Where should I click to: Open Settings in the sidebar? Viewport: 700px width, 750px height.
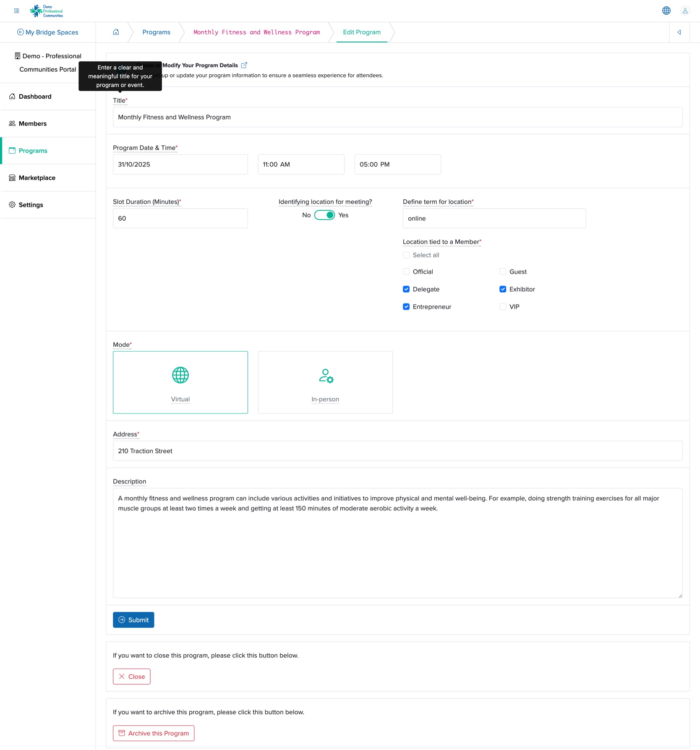[48, 205]
